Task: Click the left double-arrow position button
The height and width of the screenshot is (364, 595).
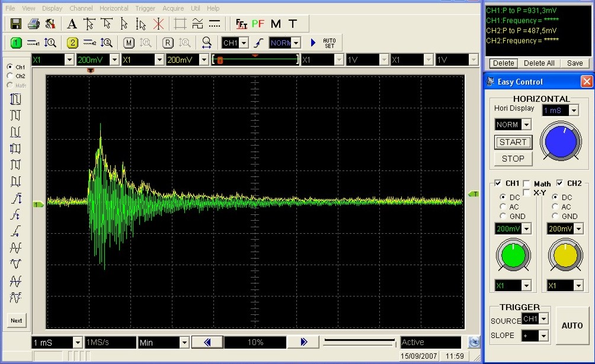Action: click(x=207, y=342)
